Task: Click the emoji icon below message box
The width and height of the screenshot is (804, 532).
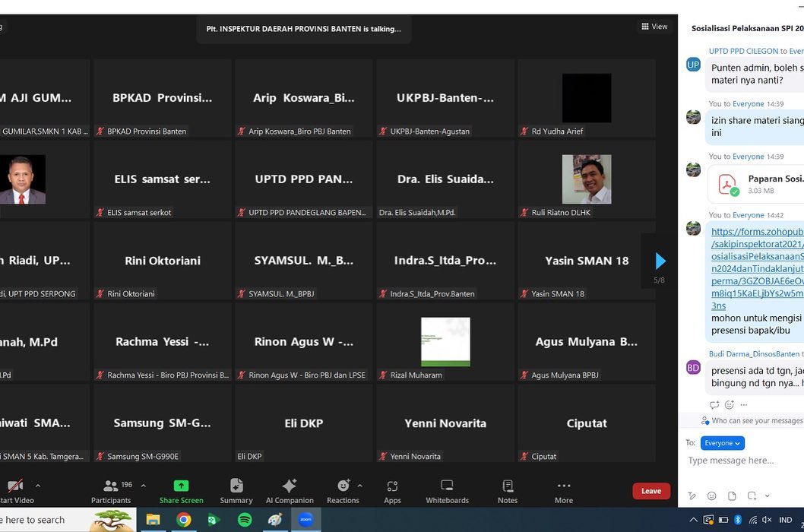Action: click(x=712, y=496)
